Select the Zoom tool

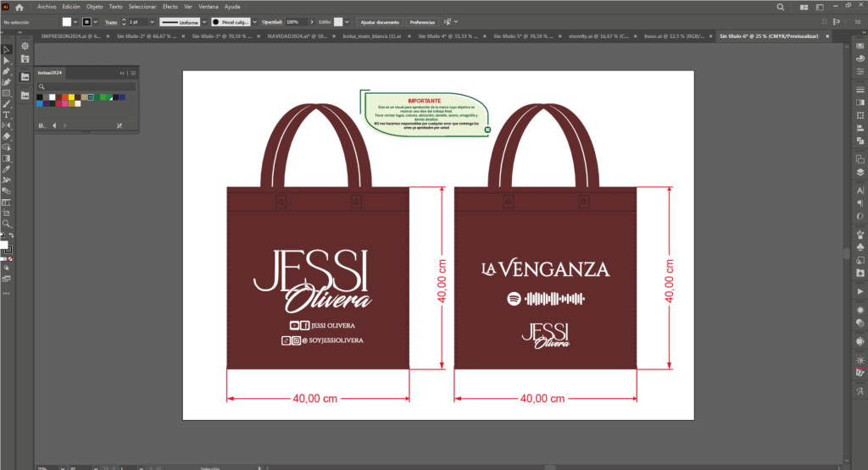(x=7, y=224)
